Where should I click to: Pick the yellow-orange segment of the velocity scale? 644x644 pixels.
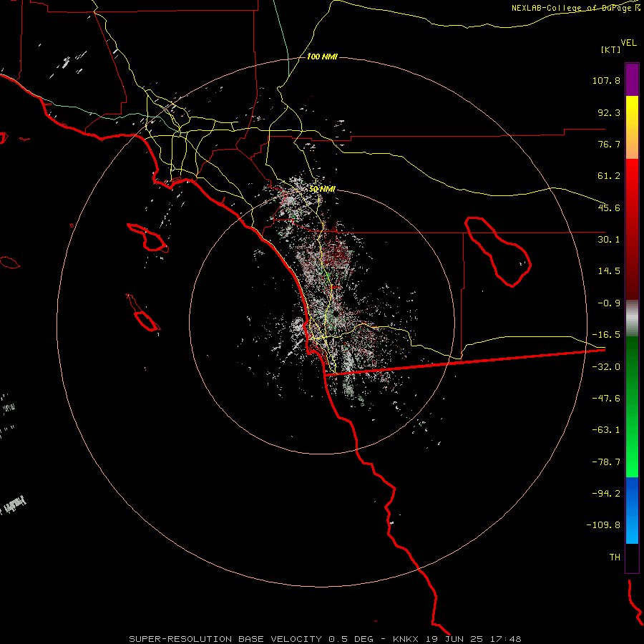click(632, 127)
